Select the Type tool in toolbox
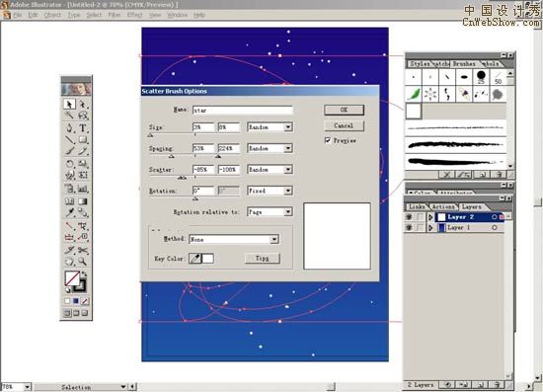543x392 pixels. [x=83, y=128]
